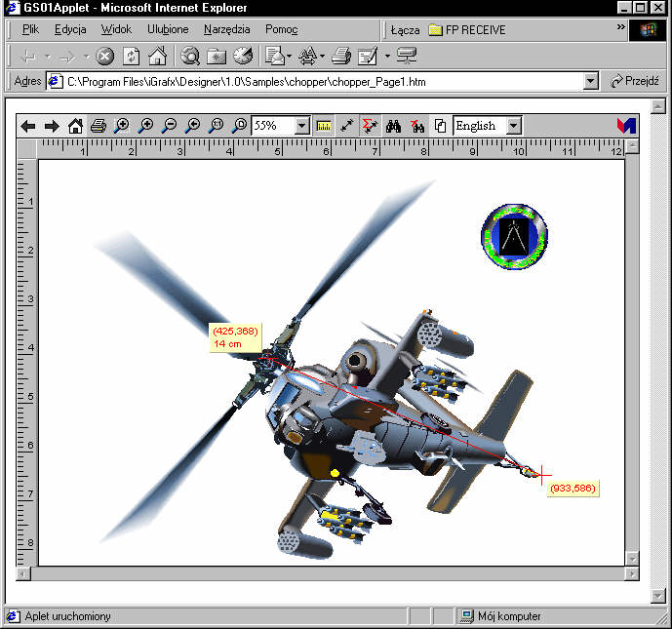Expand the English language dropdown
Image resolution: width=672 pixels, height=629 pixels.
click(514, 126)
